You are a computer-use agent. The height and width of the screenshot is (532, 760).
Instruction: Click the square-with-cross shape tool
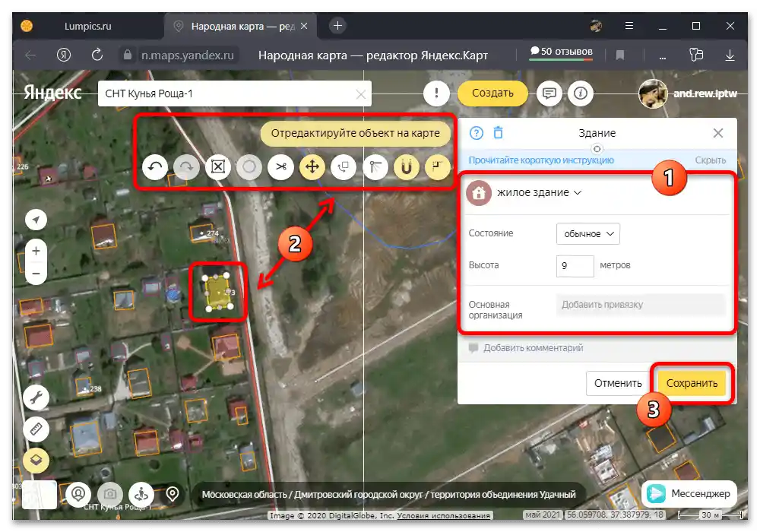[217, 167]
